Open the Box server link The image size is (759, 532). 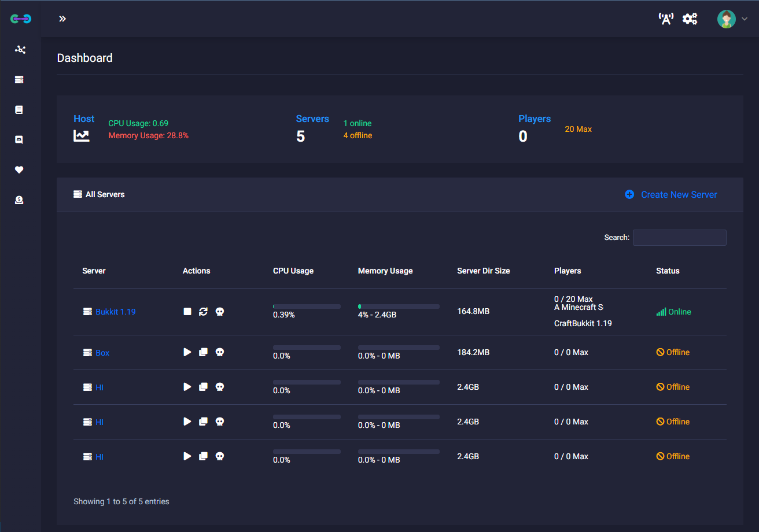(102, 353)
